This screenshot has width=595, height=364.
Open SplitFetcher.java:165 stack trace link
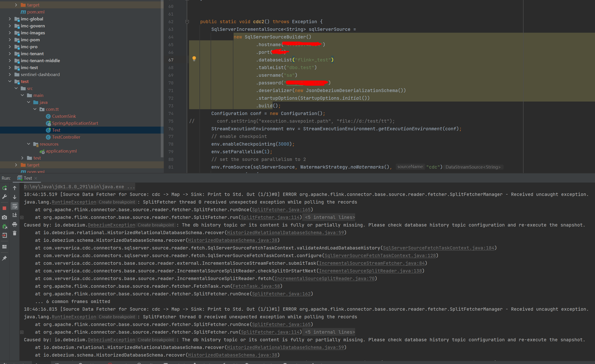click(281, 210)
